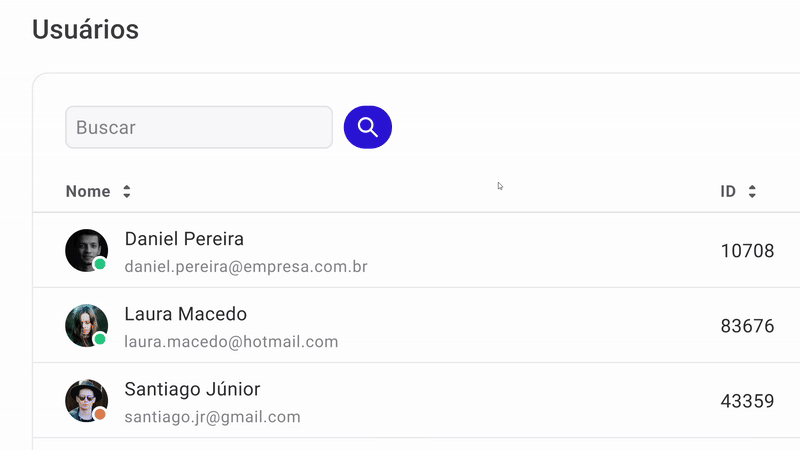Click email santiago.jr@gmail.com
This screenshot has height=450, width=800.
[212, 417]
